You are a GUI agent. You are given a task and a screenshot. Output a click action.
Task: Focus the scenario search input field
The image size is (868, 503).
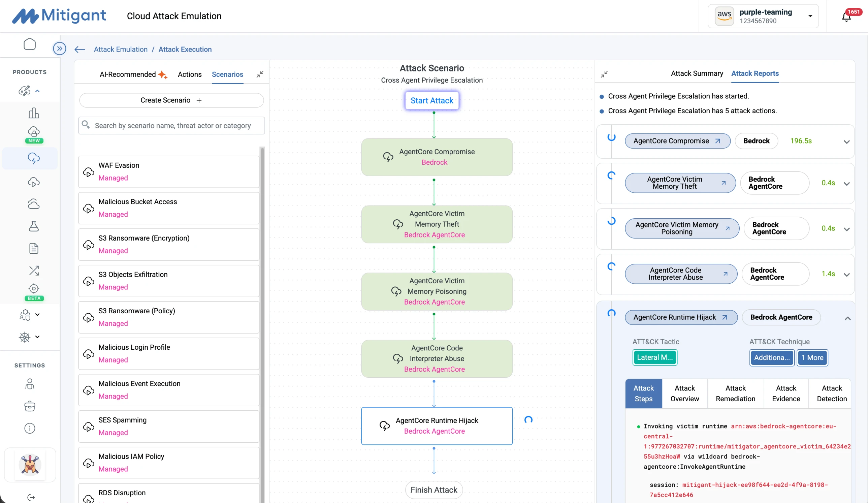(x=171, y=126)
